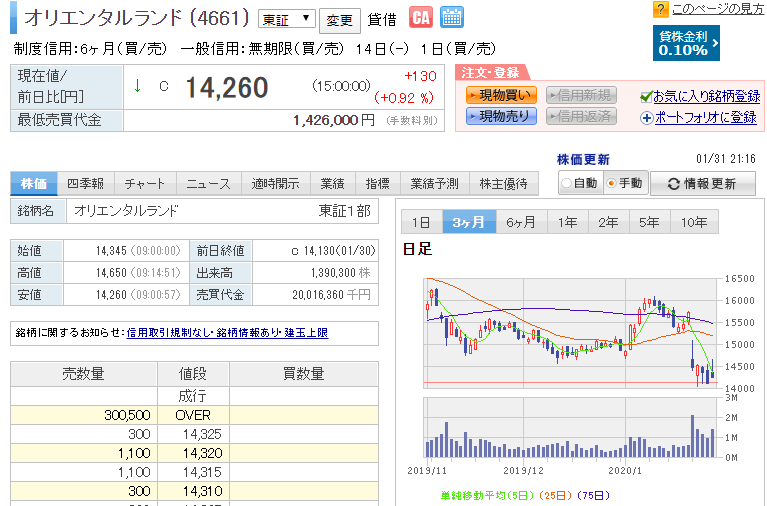767x506 pixels.
Task: Select the 手動 update radio button
Action: pos(611,183)
